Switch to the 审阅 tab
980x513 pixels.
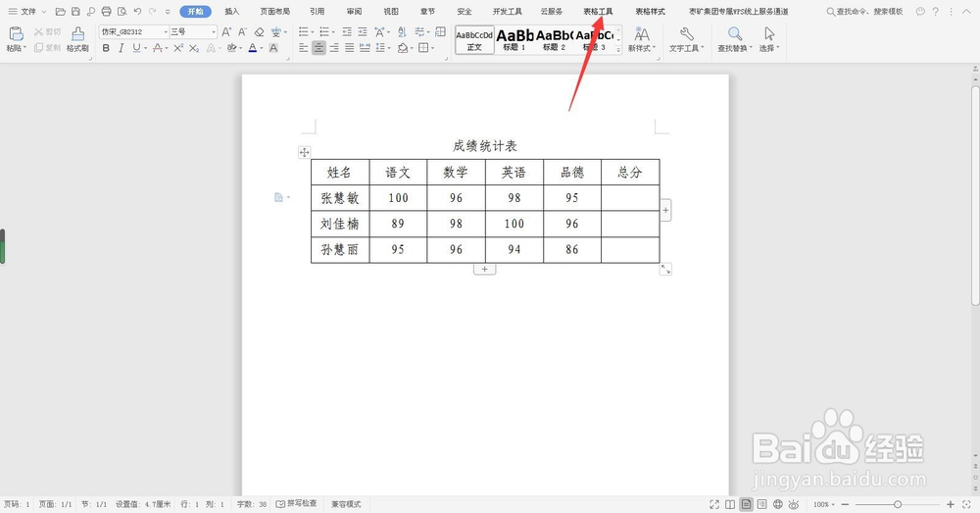[355, 11]
